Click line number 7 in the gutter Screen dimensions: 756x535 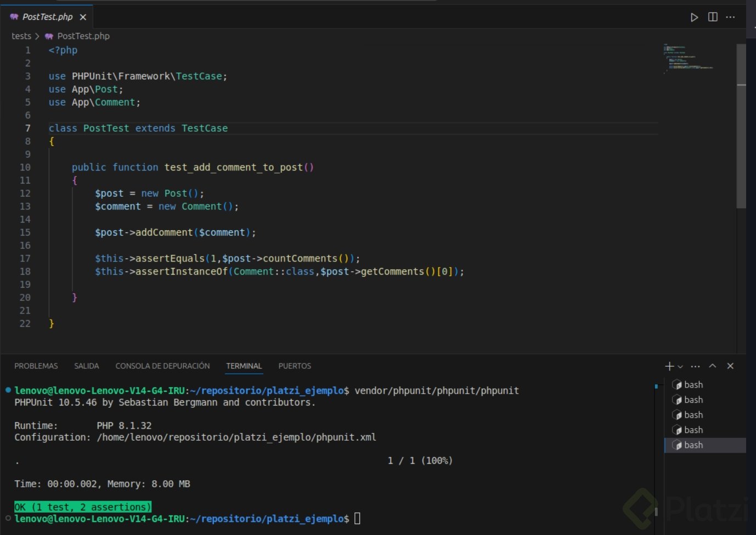coord(27,128)
